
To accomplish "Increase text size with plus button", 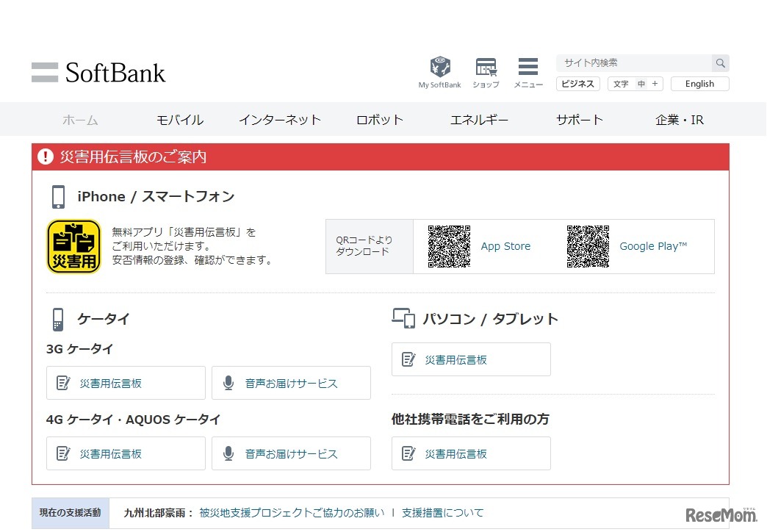I will click(655, 84).
